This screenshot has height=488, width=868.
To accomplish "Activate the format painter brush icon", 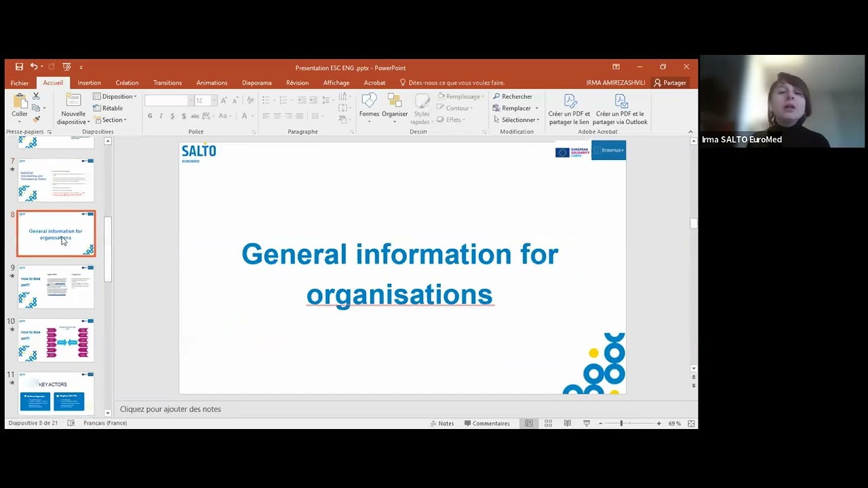I will coord(36,119).
